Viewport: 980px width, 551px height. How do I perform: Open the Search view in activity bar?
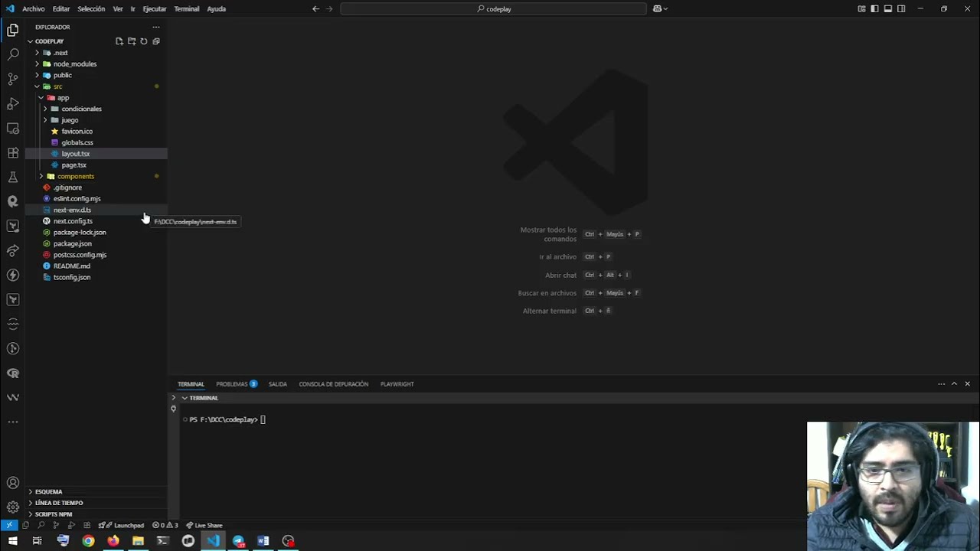(12, 54)
